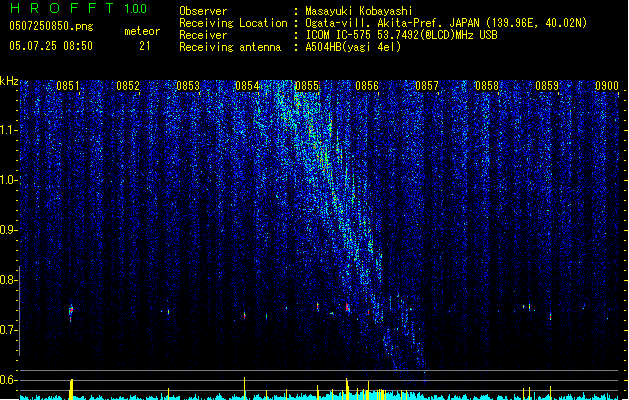Click the HROFFT 1.0.0 title text
Screen dimensions: 629x400
coord(78,8)
